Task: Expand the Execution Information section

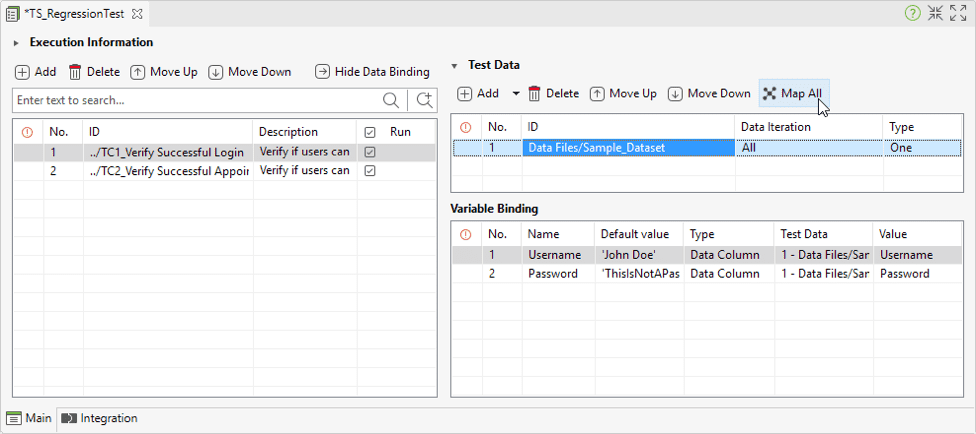Action: 17,43
